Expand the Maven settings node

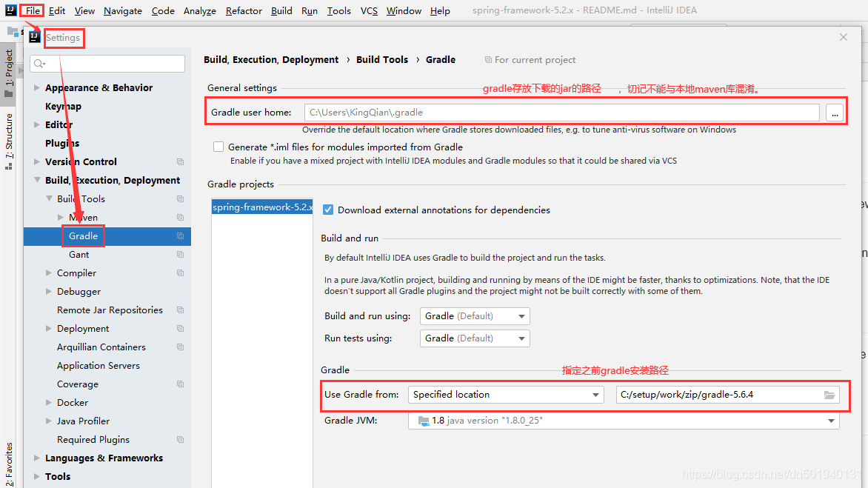pyautogui.click(x=60, y=218)
